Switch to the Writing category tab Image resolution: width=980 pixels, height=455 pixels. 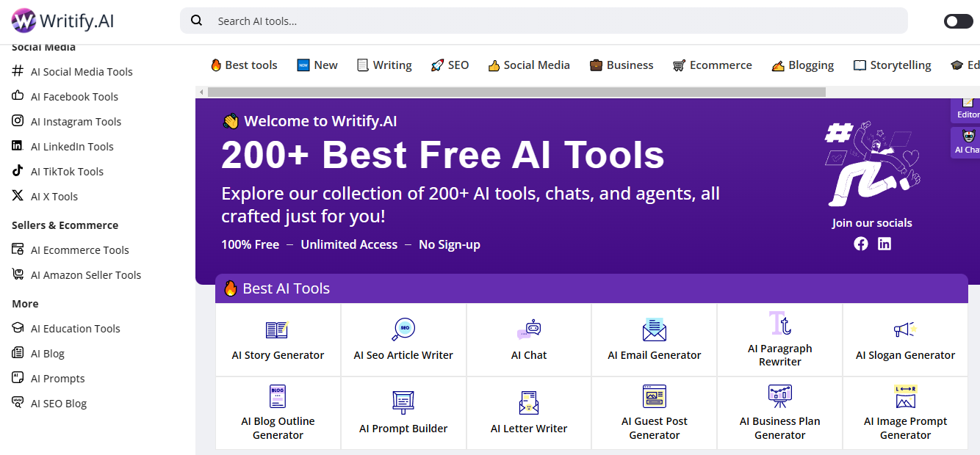[384, 65]
